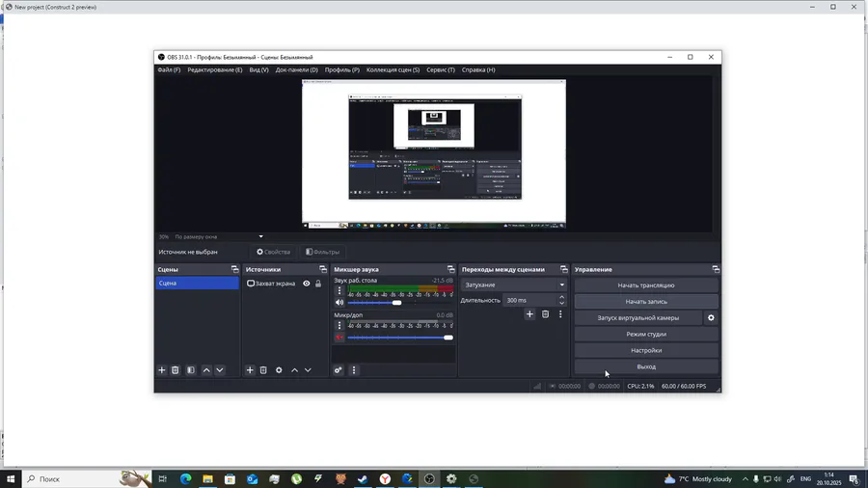This screenshot has width=868, height=488.
Task: Move scene up arrow in Сцены panel
Action: [206, 370]
